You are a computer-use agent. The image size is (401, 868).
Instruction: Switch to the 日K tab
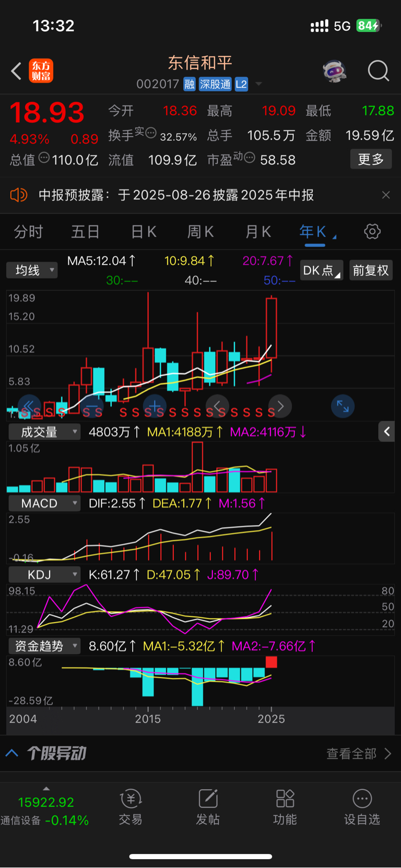pos(143,232)
